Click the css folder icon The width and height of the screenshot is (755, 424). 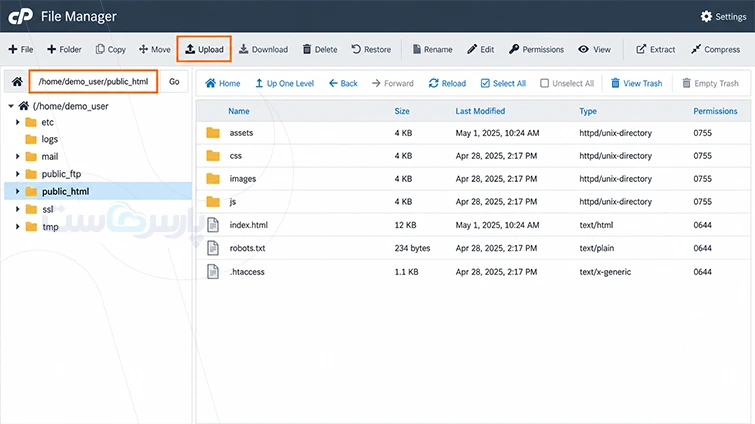click(x=213, y=155)
